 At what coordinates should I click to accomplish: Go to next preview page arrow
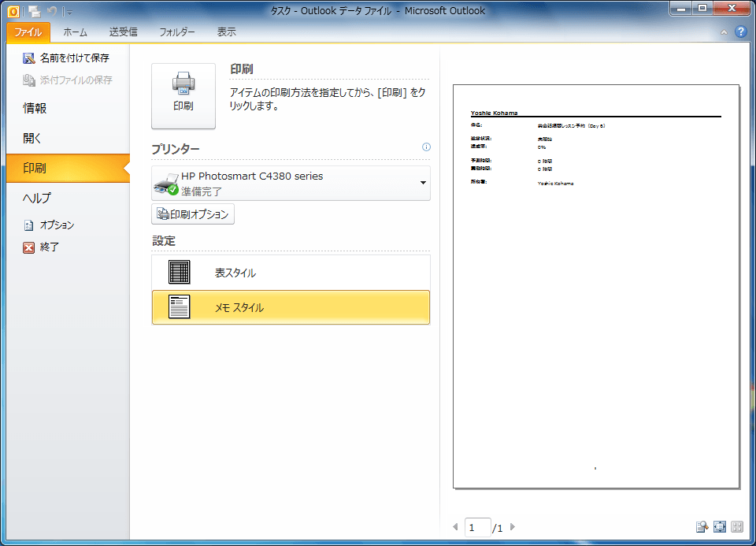coord(513,527)
